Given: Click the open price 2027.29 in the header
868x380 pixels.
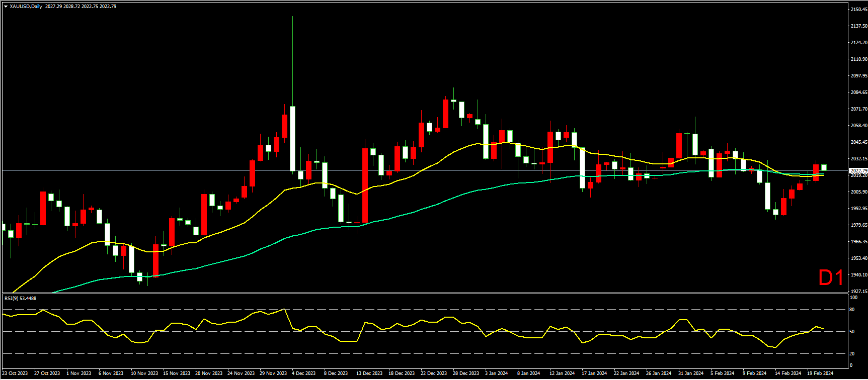Looking at the screenshot, I should [x=53, y=7].
